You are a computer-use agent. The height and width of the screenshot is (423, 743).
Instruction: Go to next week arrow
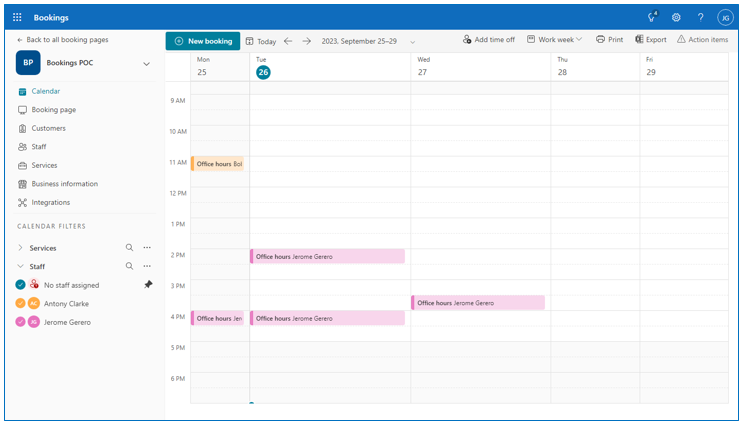pyautogui.click(x=306, y=41)
